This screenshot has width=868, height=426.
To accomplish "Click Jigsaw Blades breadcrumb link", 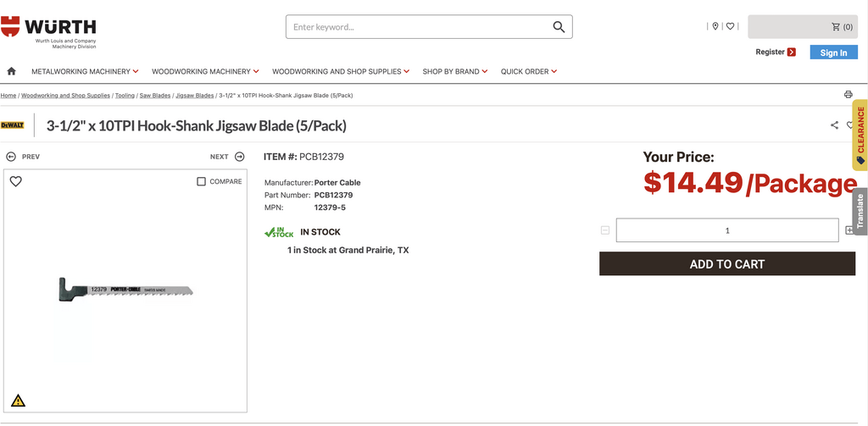I will [195, 95].
